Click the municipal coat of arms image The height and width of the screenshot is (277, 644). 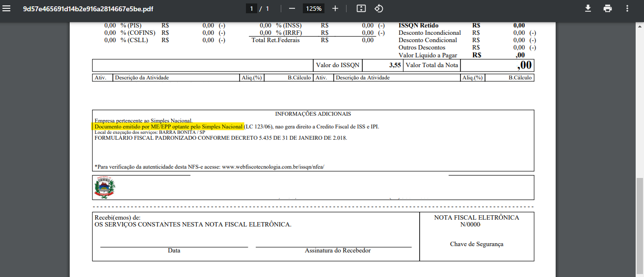click(x=104, y=187)
